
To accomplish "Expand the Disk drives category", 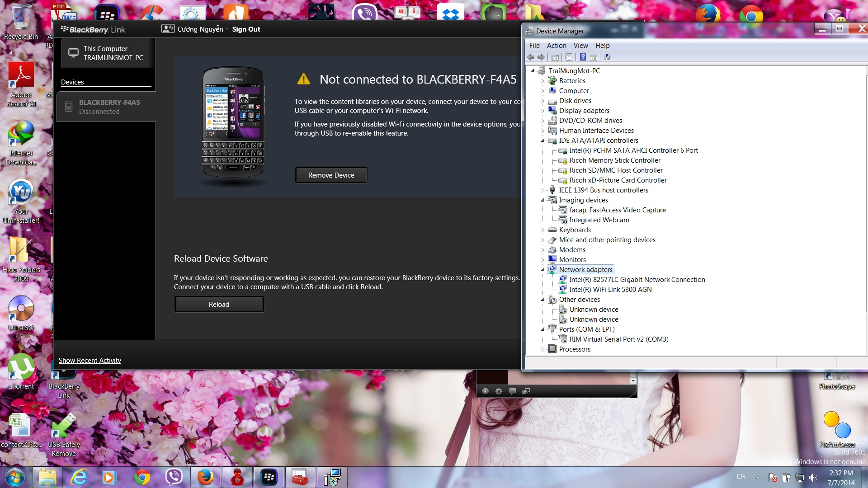I will pos(543,101).
